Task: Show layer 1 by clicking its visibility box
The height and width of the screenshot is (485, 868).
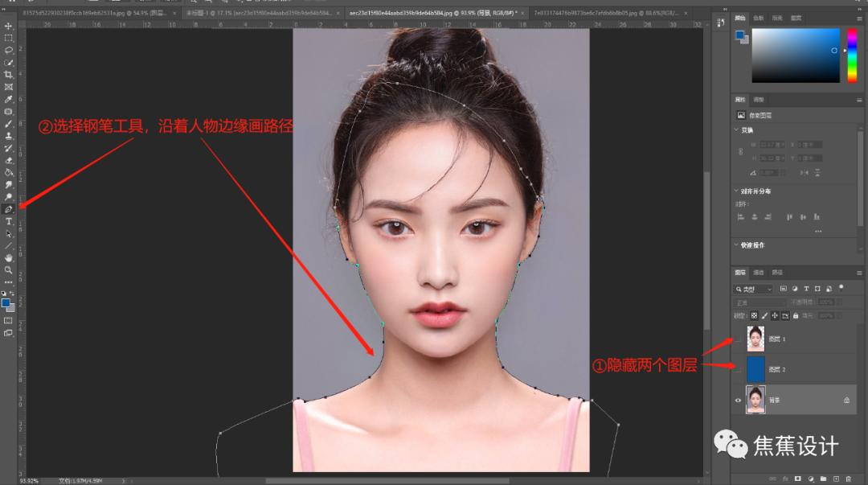Action: (x=738, y=339)
